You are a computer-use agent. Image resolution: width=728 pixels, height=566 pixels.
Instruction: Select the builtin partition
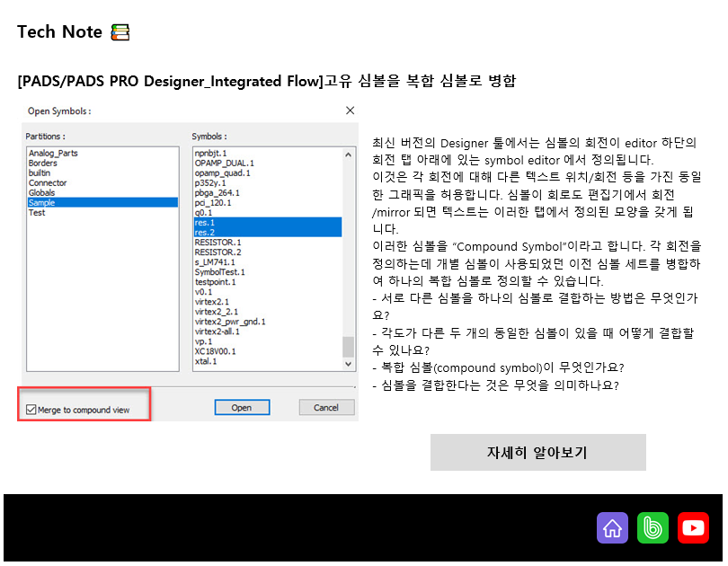(x=102, y=172)
